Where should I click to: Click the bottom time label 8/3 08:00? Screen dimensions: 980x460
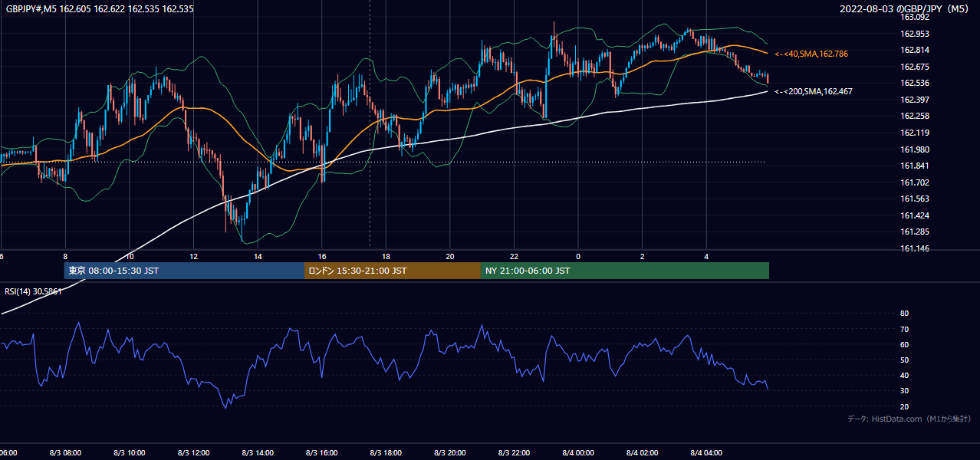tap(65, 453)
